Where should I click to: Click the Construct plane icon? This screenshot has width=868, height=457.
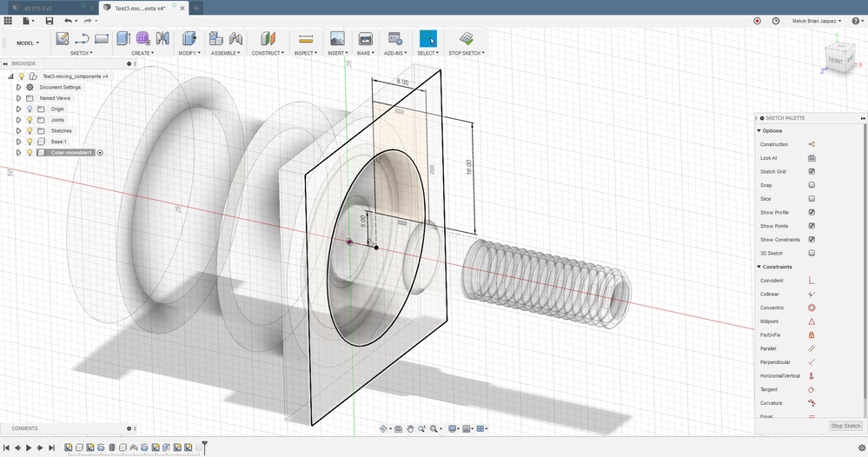click(x=268, y=39)
